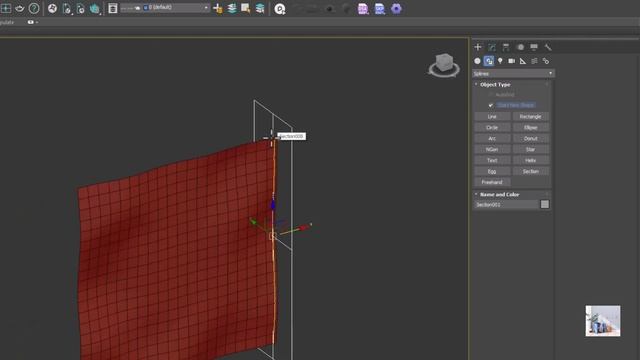The height and width of the screenshot is (360, 640).
Task: Select the Helpers category icon
Action: [x=523, y=61]
